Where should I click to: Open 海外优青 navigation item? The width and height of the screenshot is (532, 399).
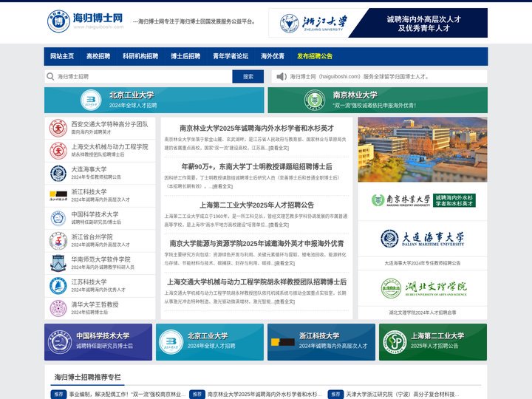click(273, 56)
